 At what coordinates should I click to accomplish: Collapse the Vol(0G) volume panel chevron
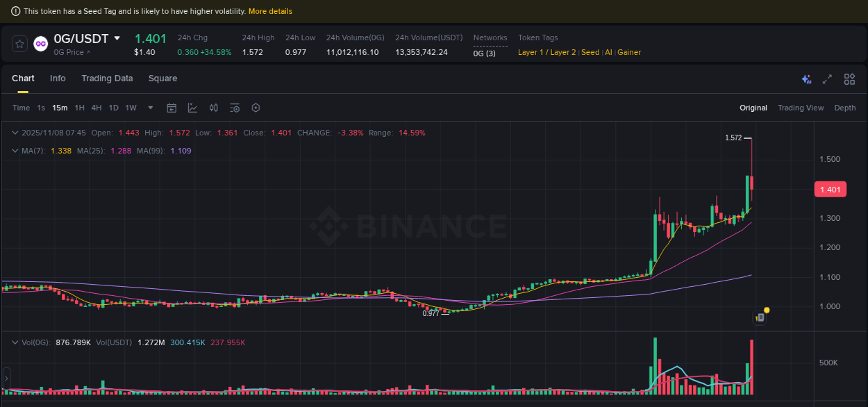pos(14,342)
